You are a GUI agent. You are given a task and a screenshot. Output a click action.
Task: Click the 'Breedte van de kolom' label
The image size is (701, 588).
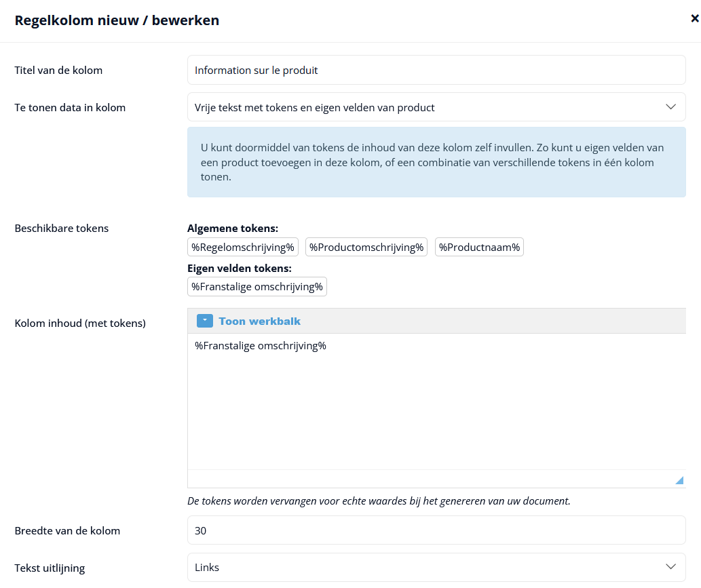coord(67,531)
